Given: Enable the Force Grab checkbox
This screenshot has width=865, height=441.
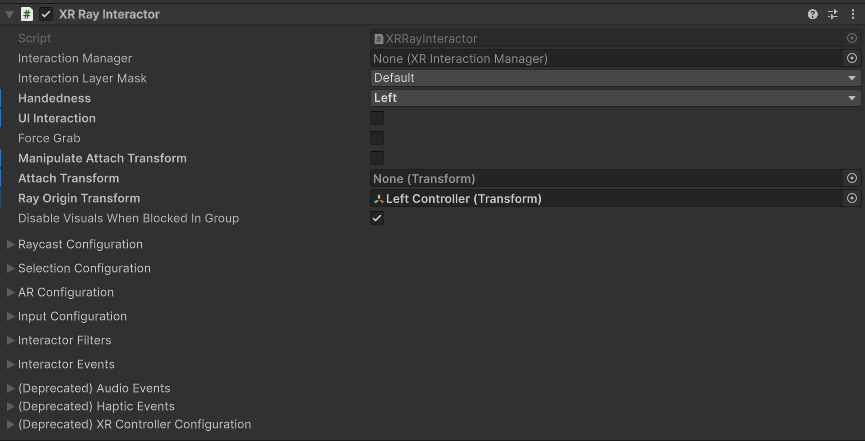Looking at the screenshot, I should (x=377, y=138).
